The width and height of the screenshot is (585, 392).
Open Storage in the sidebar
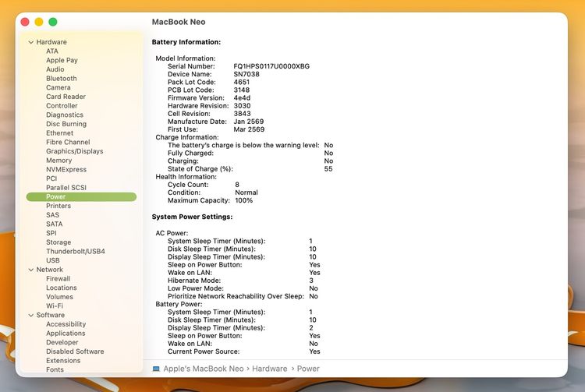click(x=58, y=242)
